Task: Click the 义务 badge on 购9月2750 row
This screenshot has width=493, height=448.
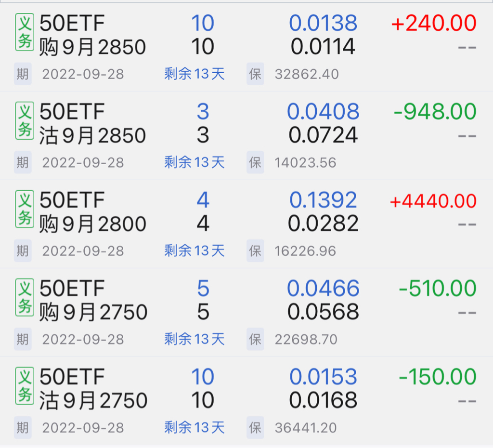Action: point(25,297)
